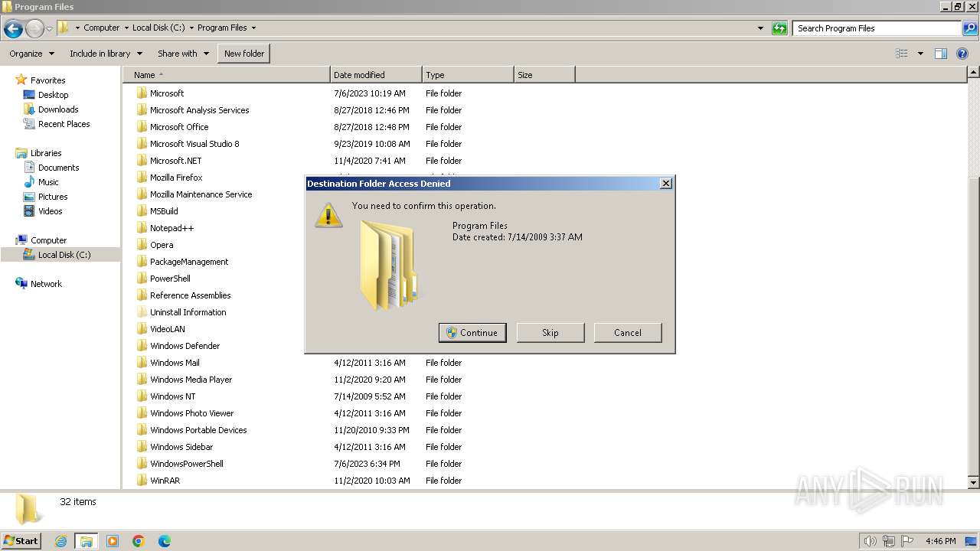The height and width of the screenshot is (551, 980).
Task: Open Include in library menu
Action: (106, 54)
